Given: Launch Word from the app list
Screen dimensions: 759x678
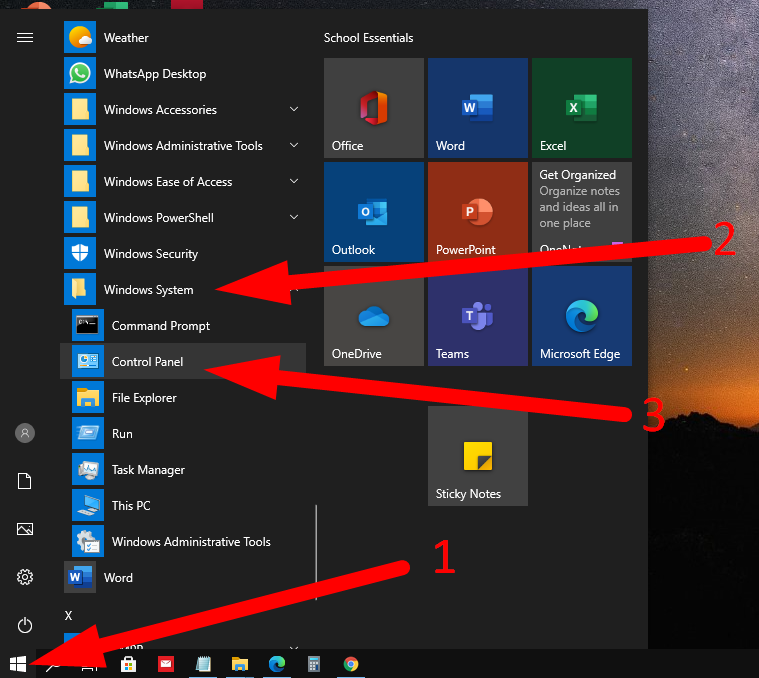Looking at the screenshot, I should point(184,577).
